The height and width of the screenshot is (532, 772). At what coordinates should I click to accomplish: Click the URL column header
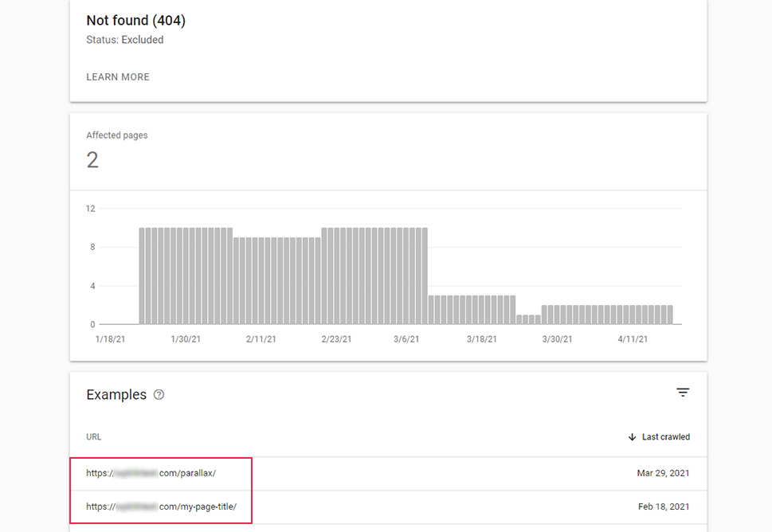[94, 437]
